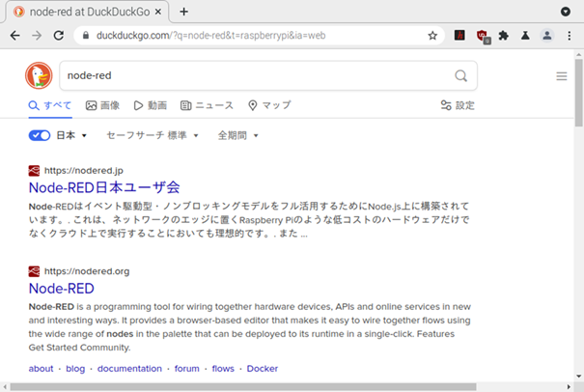
Task: Reload the page
Action: 59,35
